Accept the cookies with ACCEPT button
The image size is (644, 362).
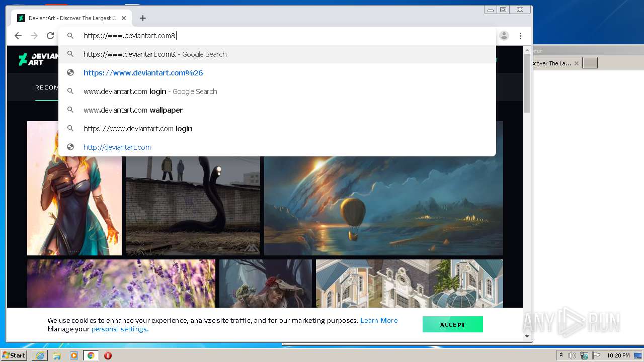click(453, 324)
